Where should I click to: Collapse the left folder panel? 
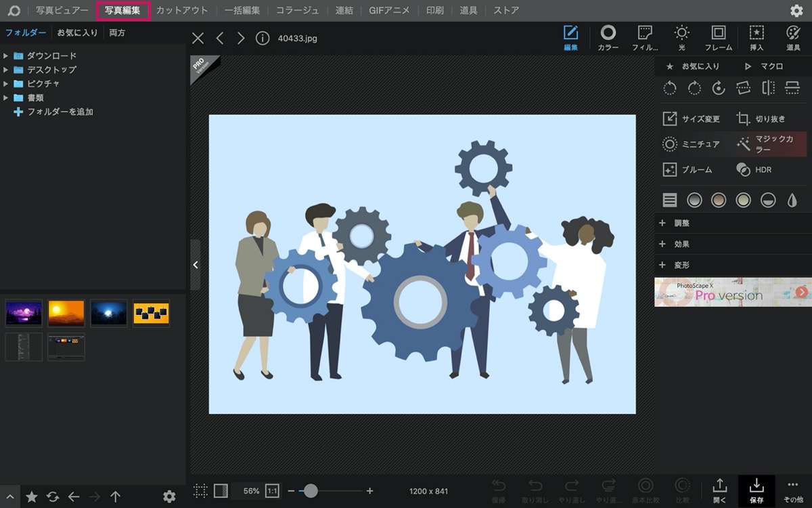pos(196,265)
